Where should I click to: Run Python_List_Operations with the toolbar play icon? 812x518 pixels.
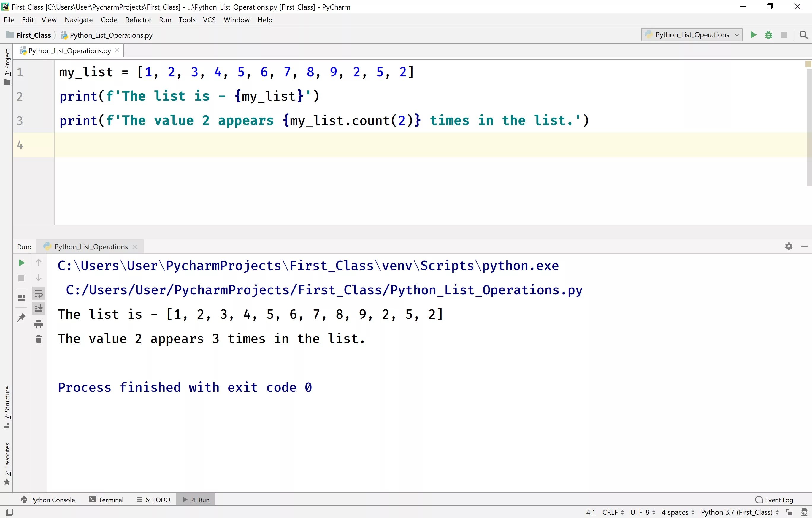(753, 35)
